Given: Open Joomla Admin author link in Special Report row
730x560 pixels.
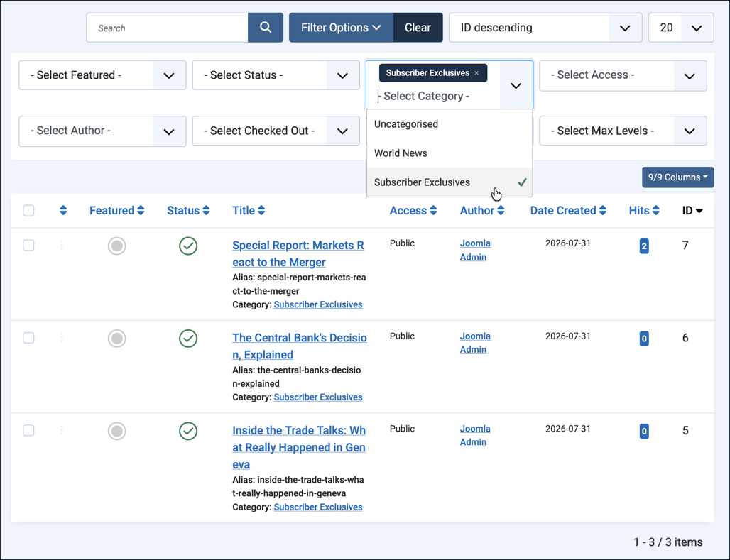Looking at the screenshot, I should tap(475, 250).
